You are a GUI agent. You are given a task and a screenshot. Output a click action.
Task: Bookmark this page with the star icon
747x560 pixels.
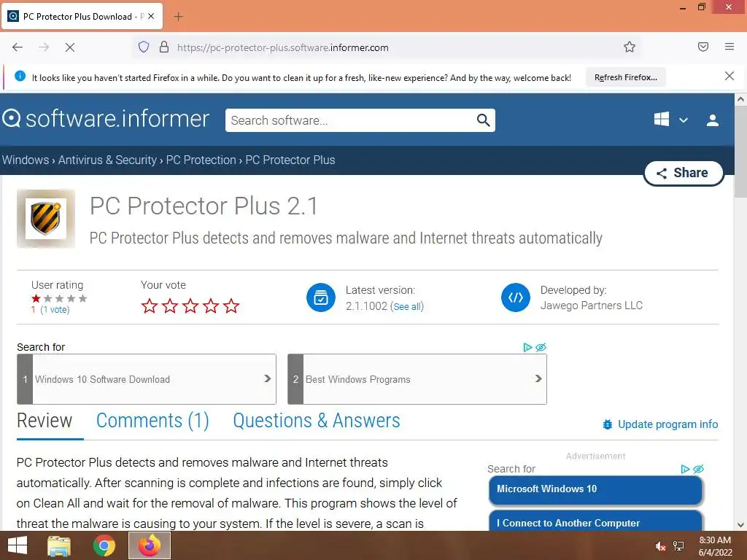[x=630, y=47]
